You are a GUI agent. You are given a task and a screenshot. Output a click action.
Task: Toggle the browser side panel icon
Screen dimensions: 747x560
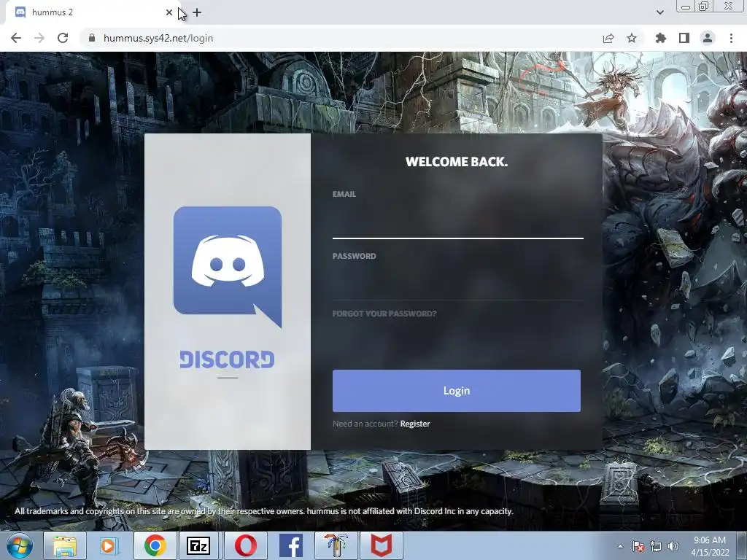point(684,38)
